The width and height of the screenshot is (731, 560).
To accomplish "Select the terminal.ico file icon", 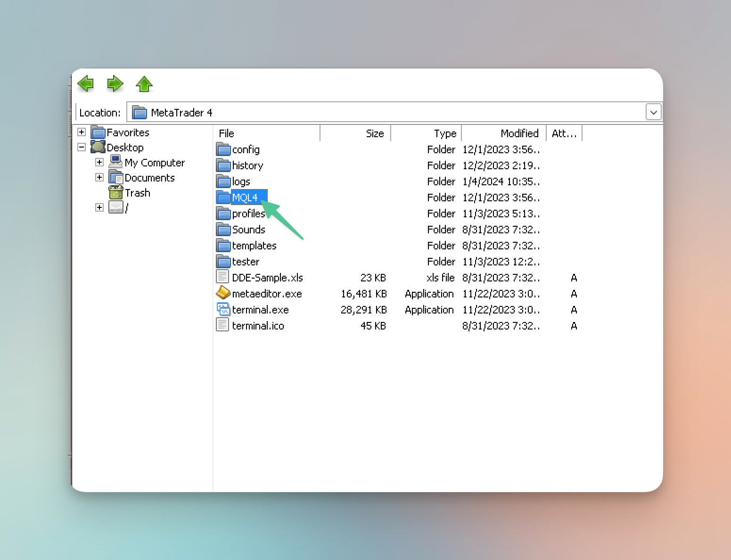I will click(x=223, y=325).
